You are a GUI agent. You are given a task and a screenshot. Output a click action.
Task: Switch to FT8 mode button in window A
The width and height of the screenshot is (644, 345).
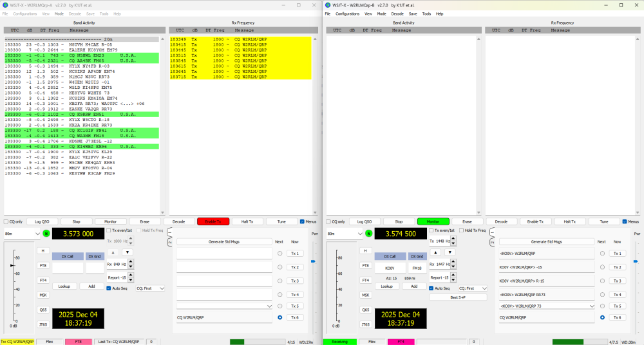tap(43, 266)
